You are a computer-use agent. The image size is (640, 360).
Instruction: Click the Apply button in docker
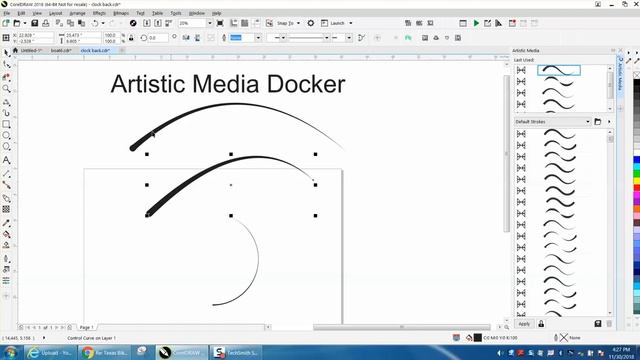tap(524, 324)
